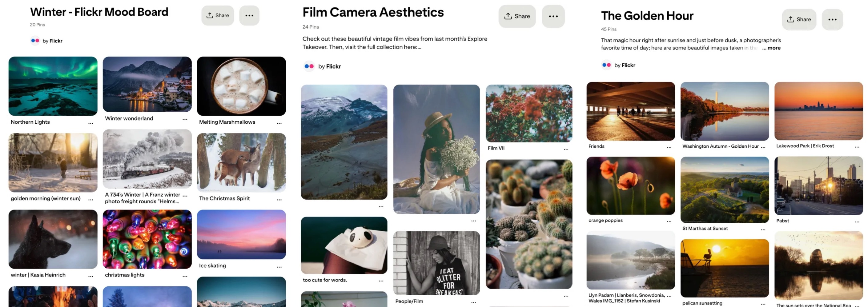
Task: Open options for the Melting Marshmallows pin
Action: tap(279, 123)
